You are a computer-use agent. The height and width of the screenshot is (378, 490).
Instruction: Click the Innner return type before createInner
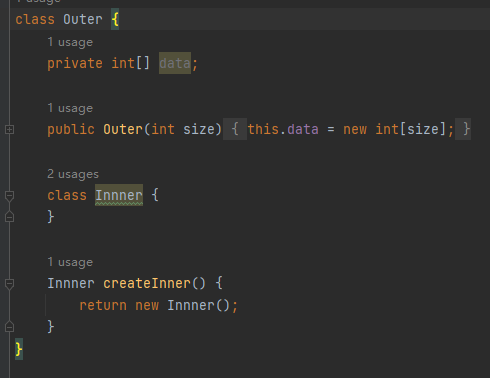coord(71,283)
